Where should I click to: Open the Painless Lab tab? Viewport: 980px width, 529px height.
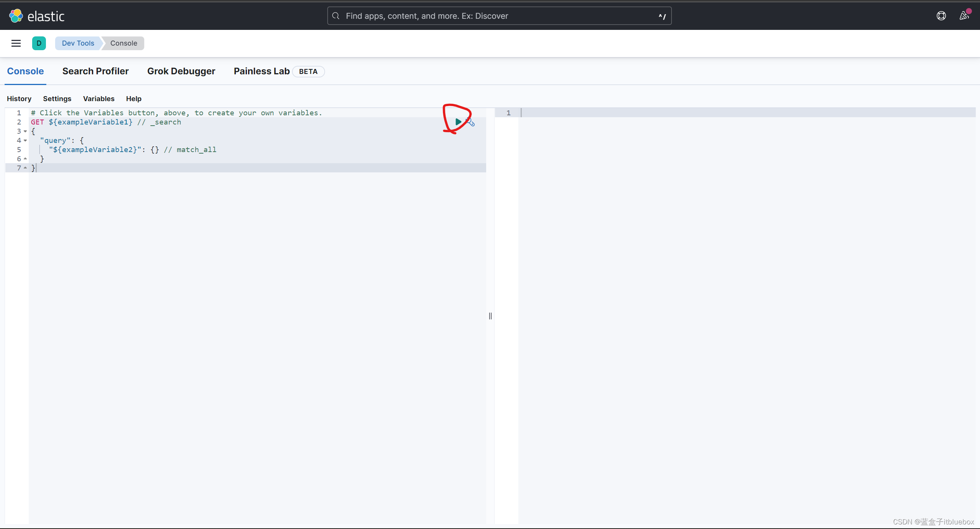click(262, 71)
